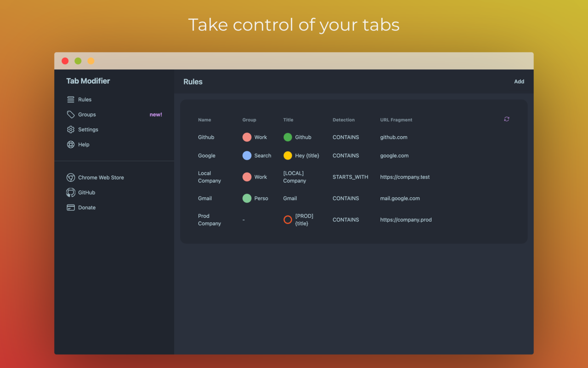Click the GitHub logo icon
Viewport: 588px width, 368px height.
pos(71,192)
